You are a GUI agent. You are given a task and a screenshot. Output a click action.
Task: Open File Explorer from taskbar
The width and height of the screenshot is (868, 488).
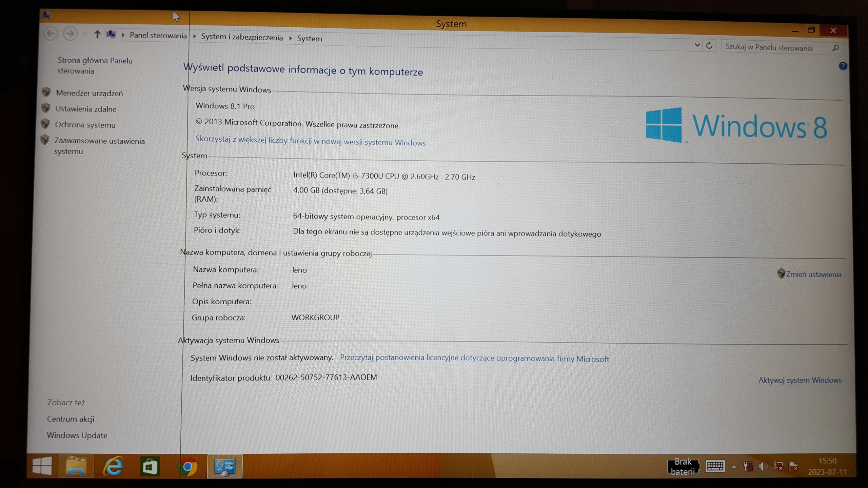tap(76, 466)
